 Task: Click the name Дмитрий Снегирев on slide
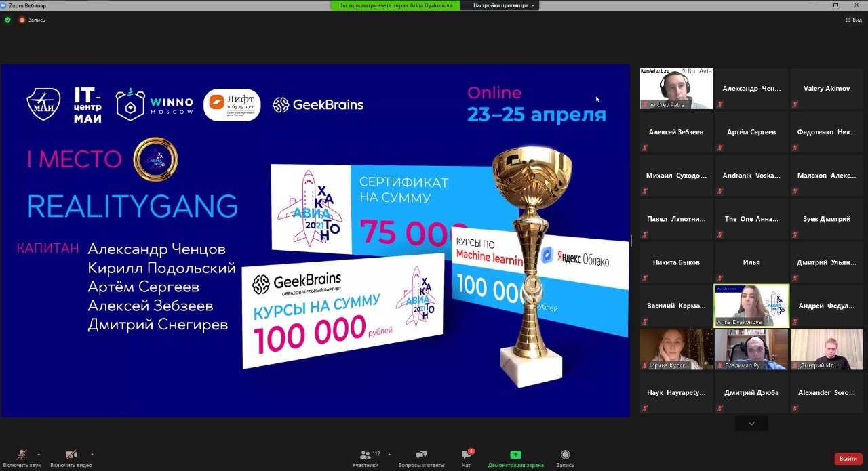pos(158,325)
